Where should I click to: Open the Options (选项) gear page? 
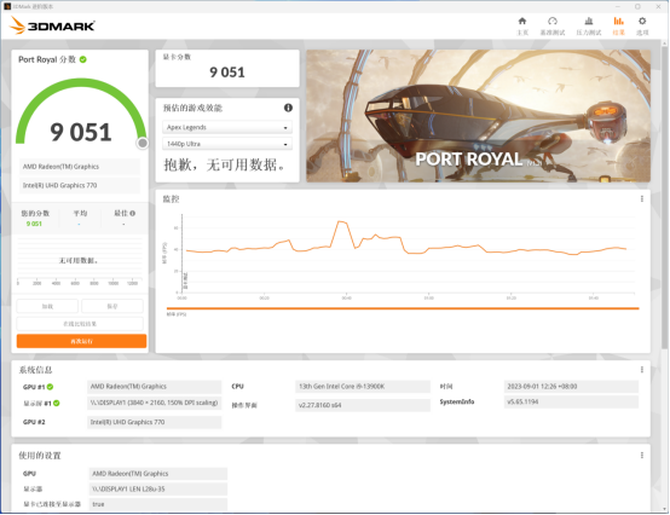[642, 26]
